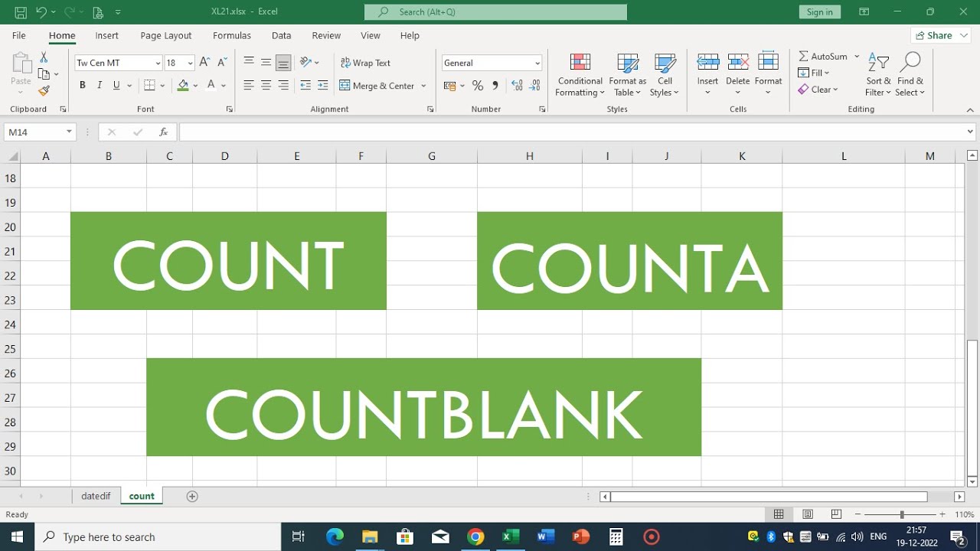Toggle Merge & Center
This screenshot has height=551, width=980.
tap(377, 86)
